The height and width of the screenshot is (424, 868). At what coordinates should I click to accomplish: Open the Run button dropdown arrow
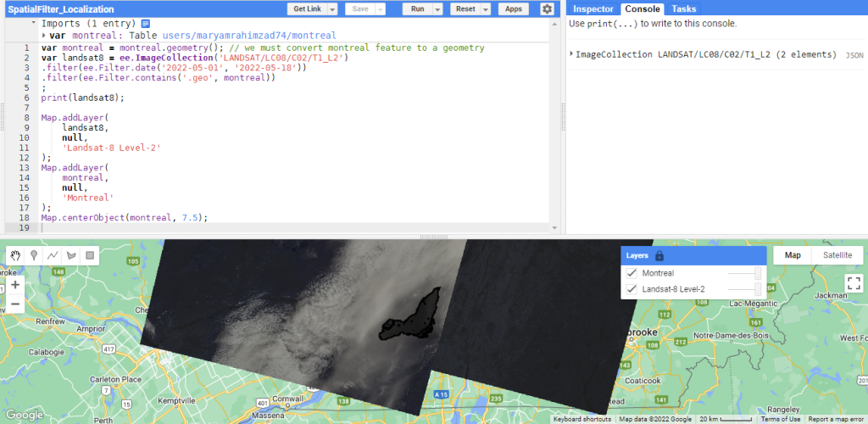[x=437, y=8]
